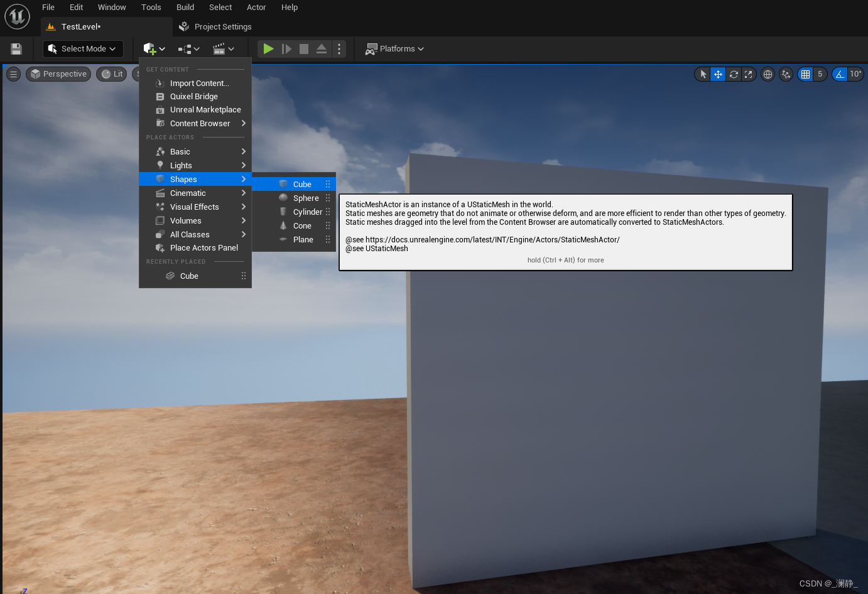Expand the Volumes submenu
Screen dimensions: 868x594
(x=195, y=221)
